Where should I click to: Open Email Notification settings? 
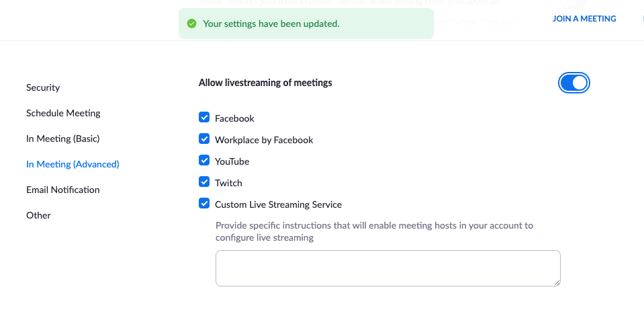pyautogui.click(x=63, y=190)
